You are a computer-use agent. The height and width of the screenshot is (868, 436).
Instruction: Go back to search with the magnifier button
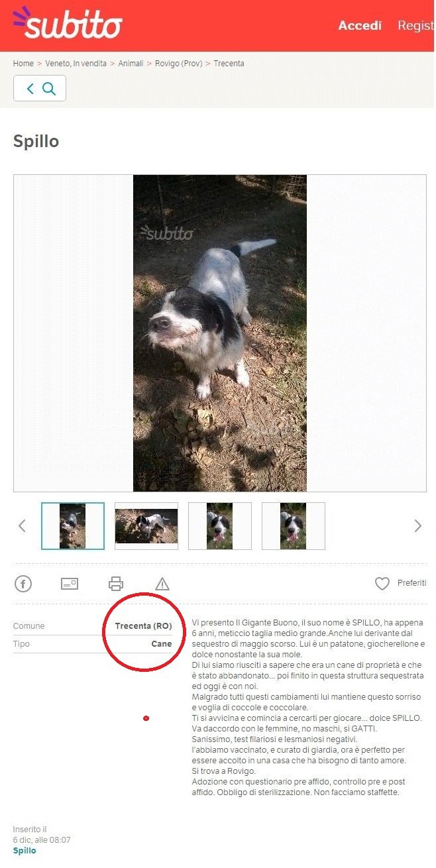click(40, 88)
